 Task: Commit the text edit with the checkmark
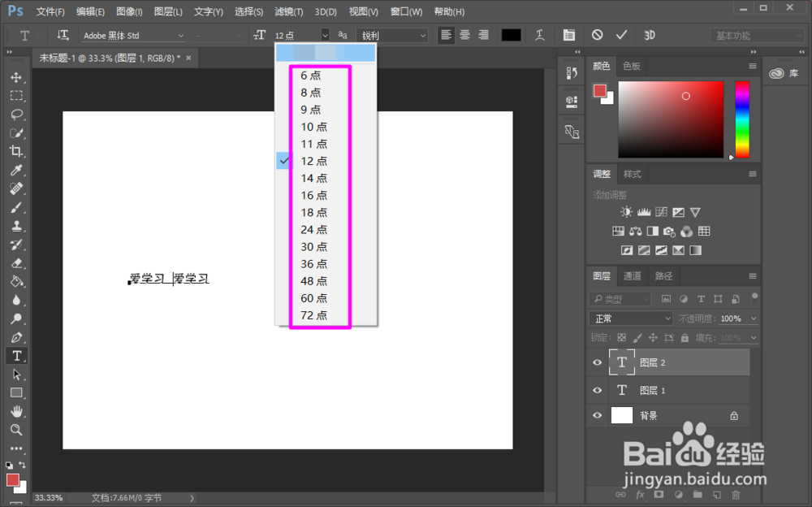pyautogui.click(x=622, y=35)
